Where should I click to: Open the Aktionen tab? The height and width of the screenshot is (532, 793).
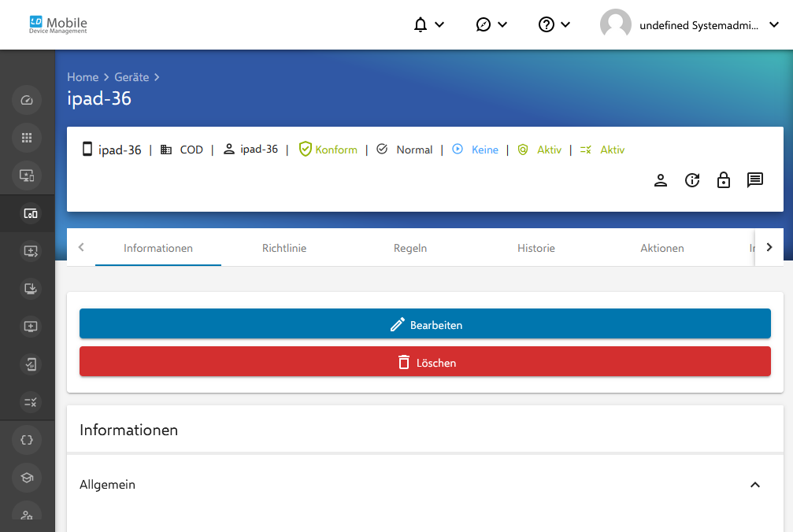click(662, 248)
